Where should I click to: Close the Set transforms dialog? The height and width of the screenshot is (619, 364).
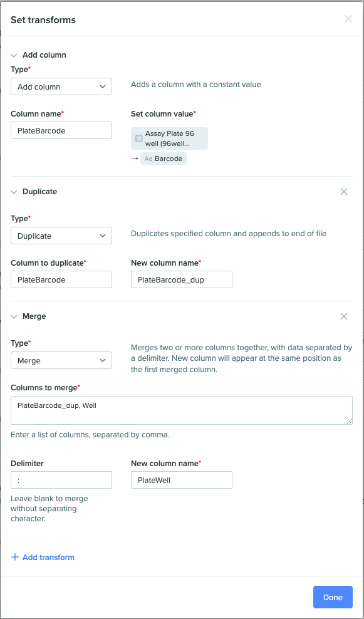coord(348,19)
